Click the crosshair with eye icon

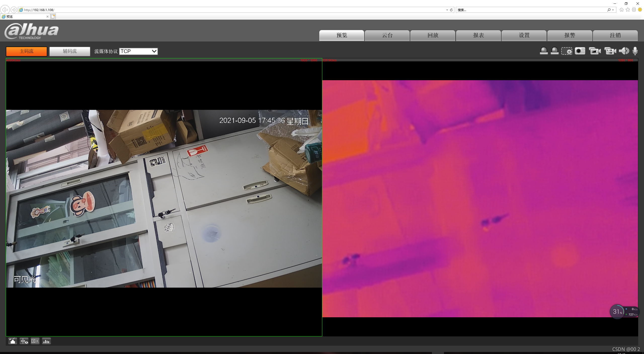pos(24,341)
